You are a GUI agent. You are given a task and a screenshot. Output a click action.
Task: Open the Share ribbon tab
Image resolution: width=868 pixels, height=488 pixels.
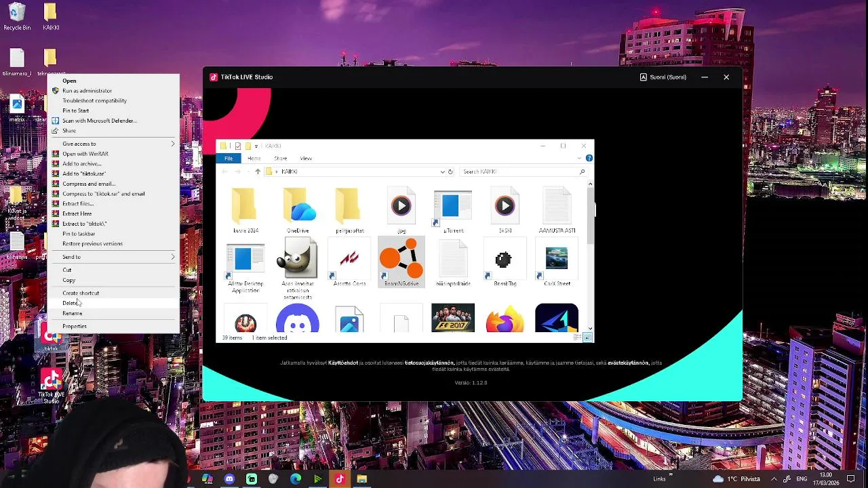pos(280,158)
